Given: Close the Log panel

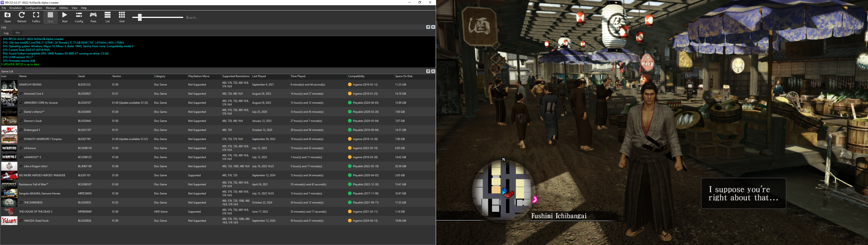Looking at the screenshot, I should 433,27.
